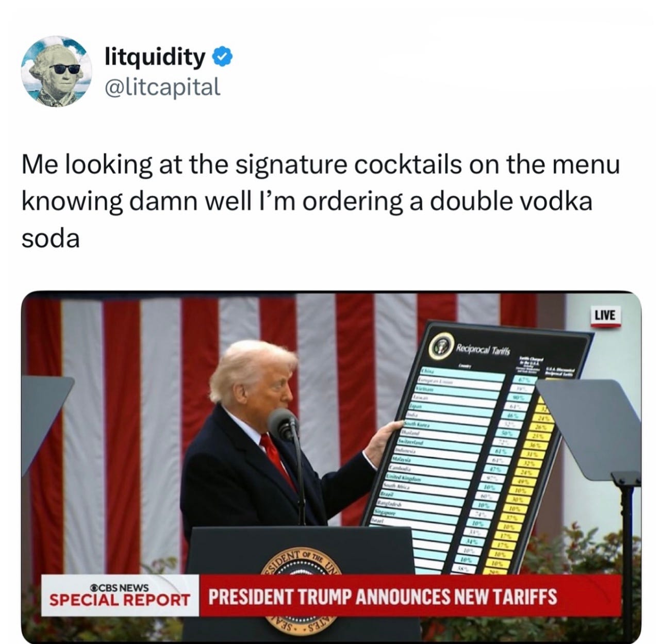Open the litquidity display name

click(155, 57)
